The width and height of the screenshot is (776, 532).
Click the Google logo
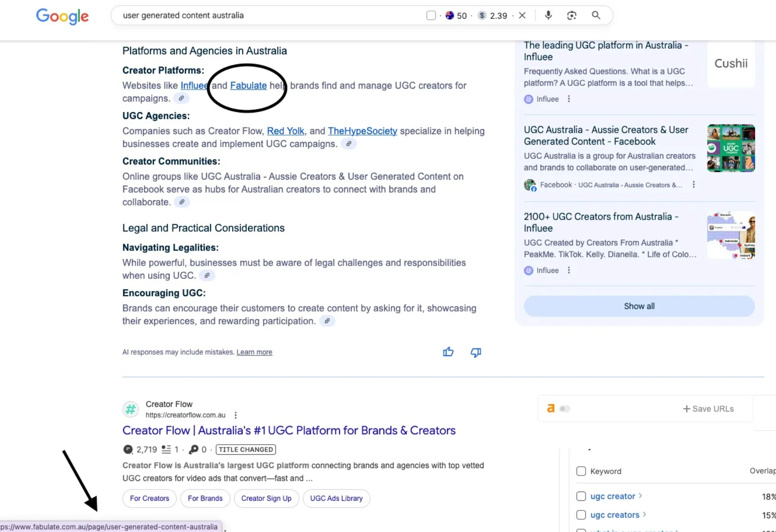click(x=63, y=16)
